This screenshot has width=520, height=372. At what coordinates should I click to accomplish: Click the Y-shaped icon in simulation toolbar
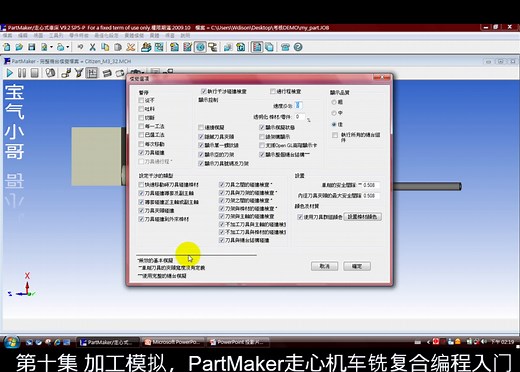point(79,73)
